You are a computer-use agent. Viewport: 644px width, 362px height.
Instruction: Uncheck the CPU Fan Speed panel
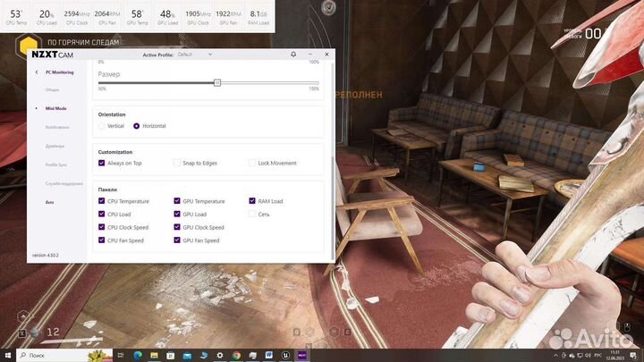101,240
